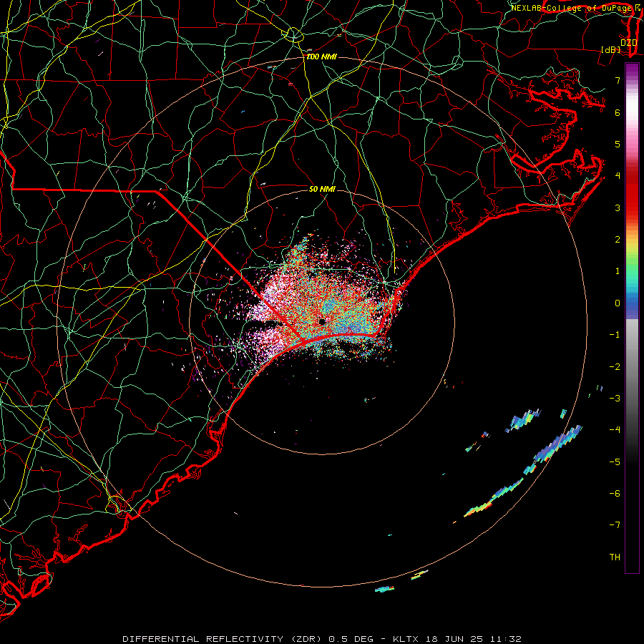Click the 5 value on color scale
The height and width of the screenshot is (644, 644).
click(618, 144)
